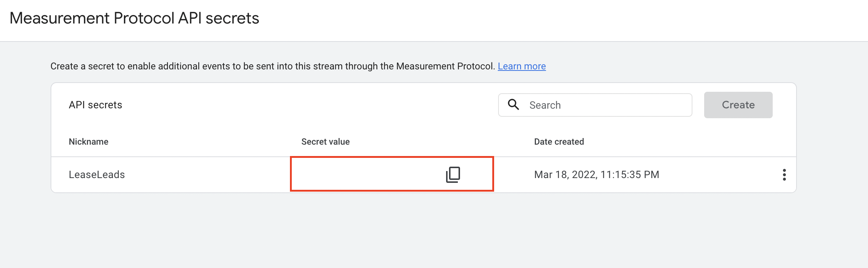Click the magnifying glass search icon
The height and width of the screenshot is (268, 868).
point(513,105)
